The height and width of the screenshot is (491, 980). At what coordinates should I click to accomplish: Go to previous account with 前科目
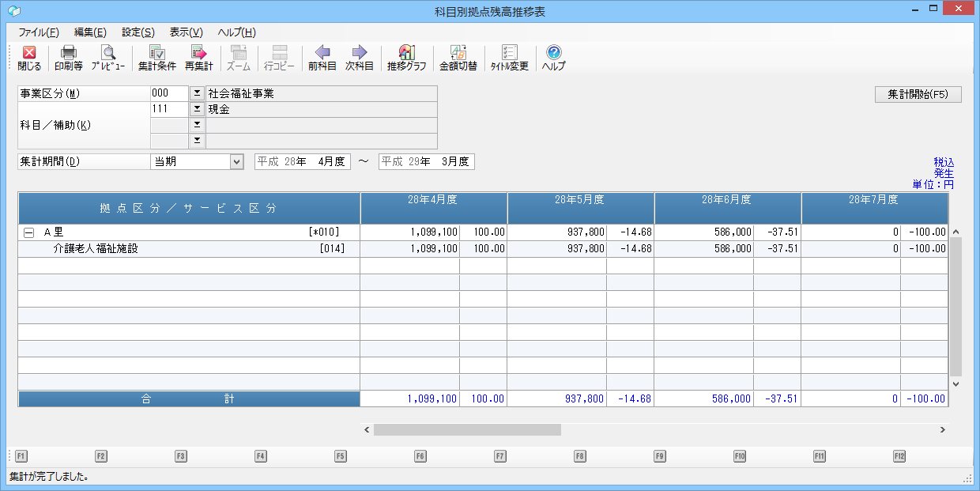coord(322,58)
